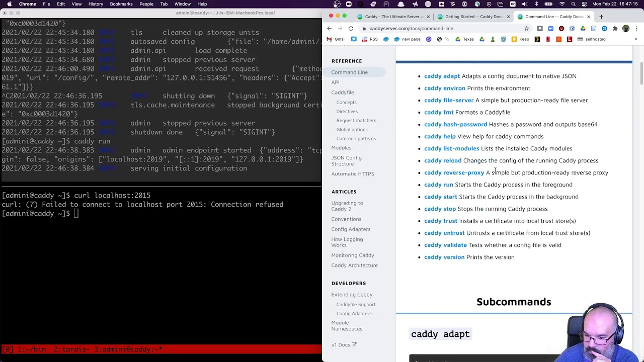Open the Twitter bookmark icon
644x362 pixels.
click(354, 39)
